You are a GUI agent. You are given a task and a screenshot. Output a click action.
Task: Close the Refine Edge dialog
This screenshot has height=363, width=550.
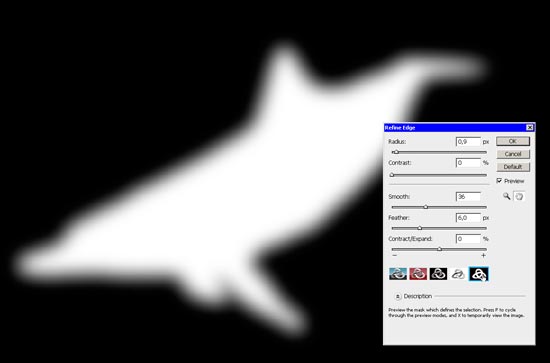tap(530, 128)
